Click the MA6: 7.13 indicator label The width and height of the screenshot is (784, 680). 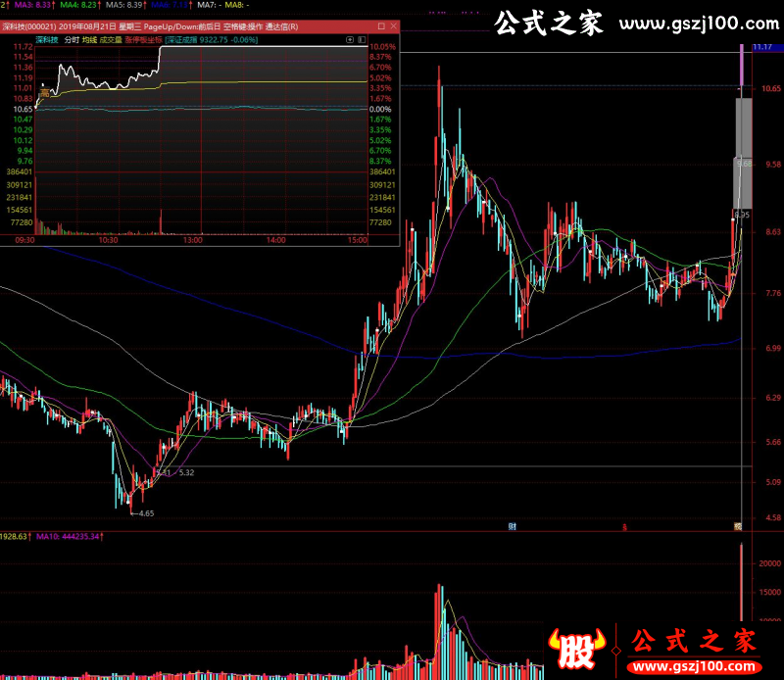tap(171, 5)
